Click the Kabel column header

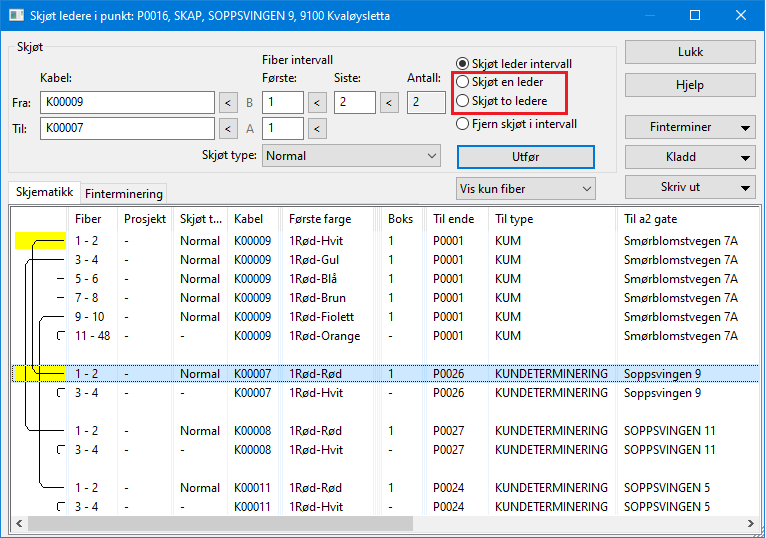[x=253, y=219]
